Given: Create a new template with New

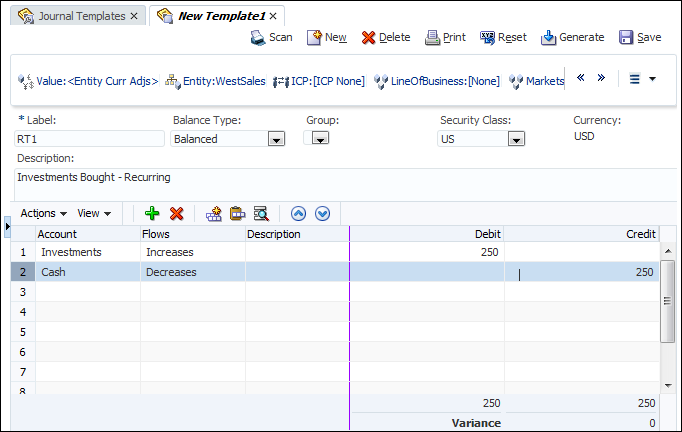Looking at the screenshot, I should pos(327,37).
